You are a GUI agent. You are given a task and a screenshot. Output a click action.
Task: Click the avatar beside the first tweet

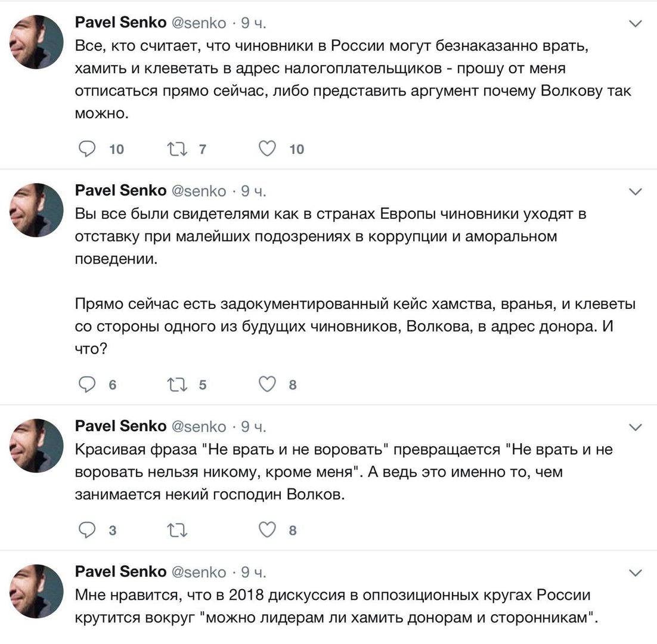tap(36, 42)
